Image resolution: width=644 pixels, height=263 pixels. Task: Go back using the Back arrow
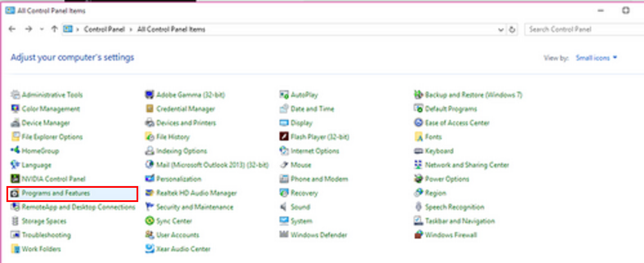coord(12,29)
